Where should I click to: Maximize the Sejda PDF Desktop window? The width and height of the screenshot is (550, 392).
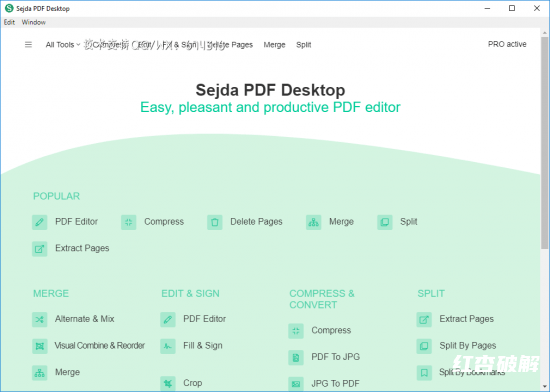512,8
